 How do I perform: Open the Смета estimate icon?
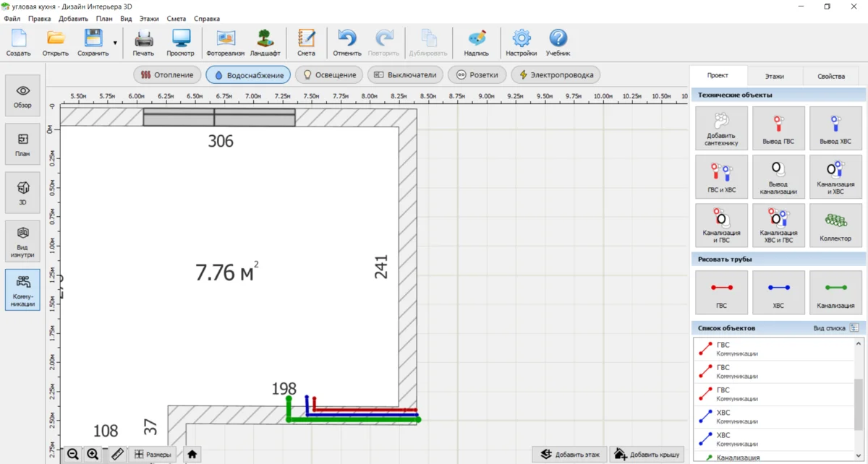pyautogui.click(x=306, y=43)
